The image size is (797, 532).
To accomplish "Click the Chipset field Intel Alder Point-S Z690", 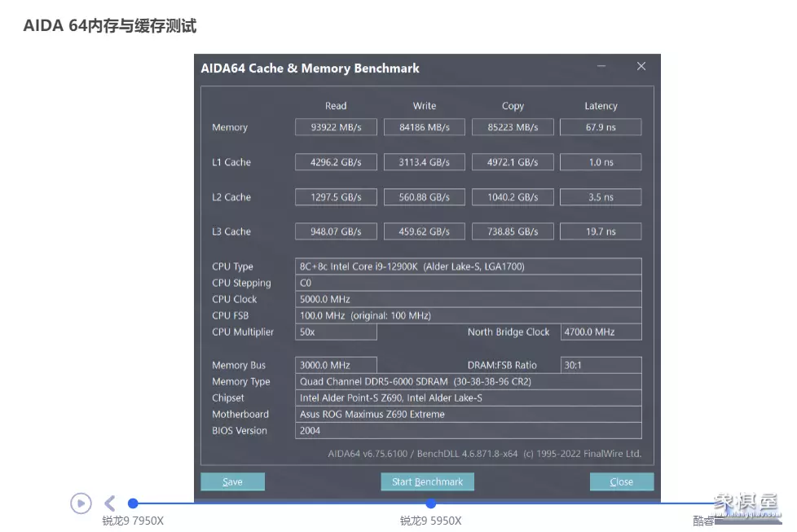I will (468, 398).
